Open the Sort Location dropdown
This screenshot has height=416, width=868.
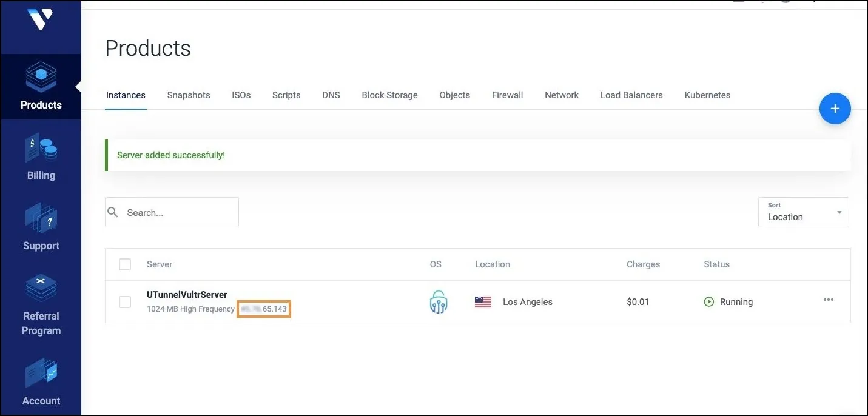coord(803,212)
